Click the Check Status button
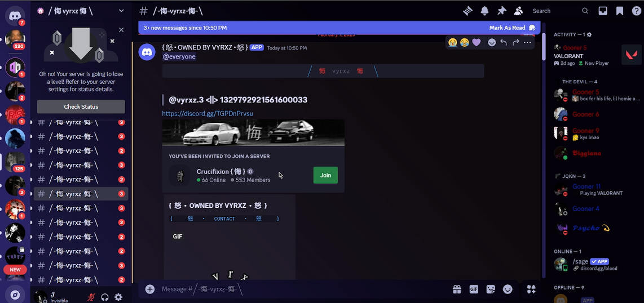Screen dimensions: 644x303 click(x=81, y=107)
